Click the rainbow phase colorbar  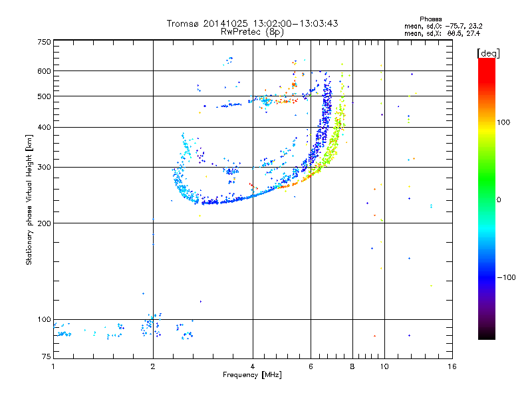click(487, 198)
